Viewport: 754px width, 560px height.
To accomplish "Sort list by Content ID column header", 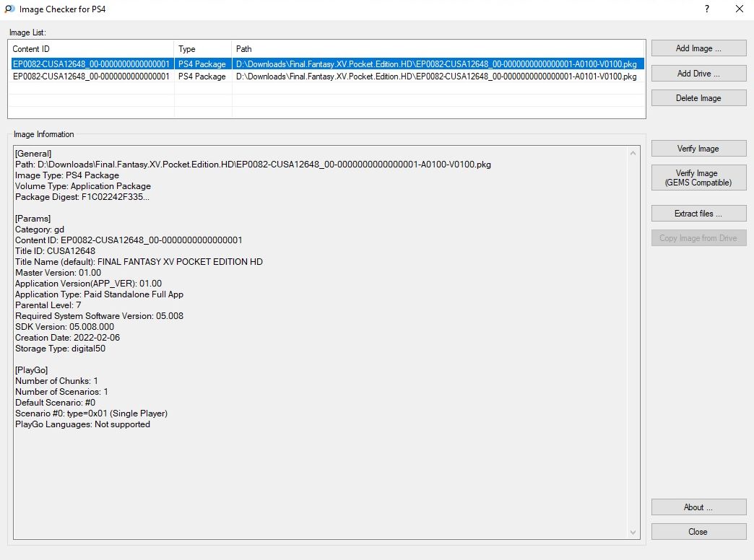I will 91,49.
